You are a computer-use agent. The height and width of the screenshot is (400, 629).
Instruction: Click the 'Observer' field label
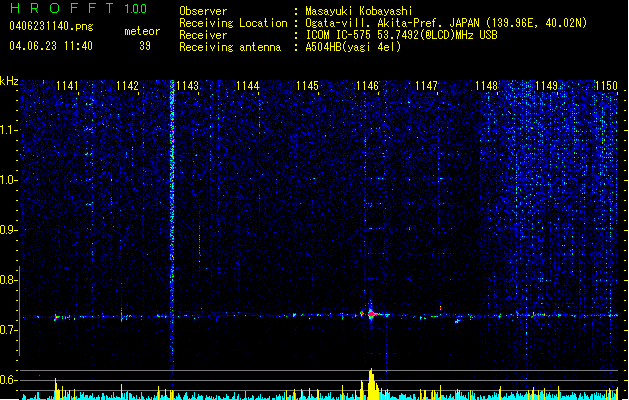(203, 11)
